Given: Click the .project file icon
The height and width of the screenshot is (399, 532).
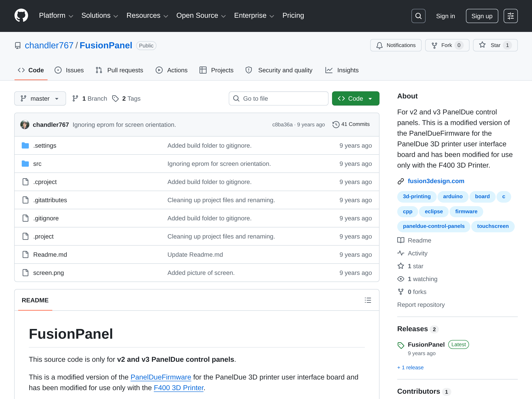Looking at the screenshot, I should [x=25, y=237].
